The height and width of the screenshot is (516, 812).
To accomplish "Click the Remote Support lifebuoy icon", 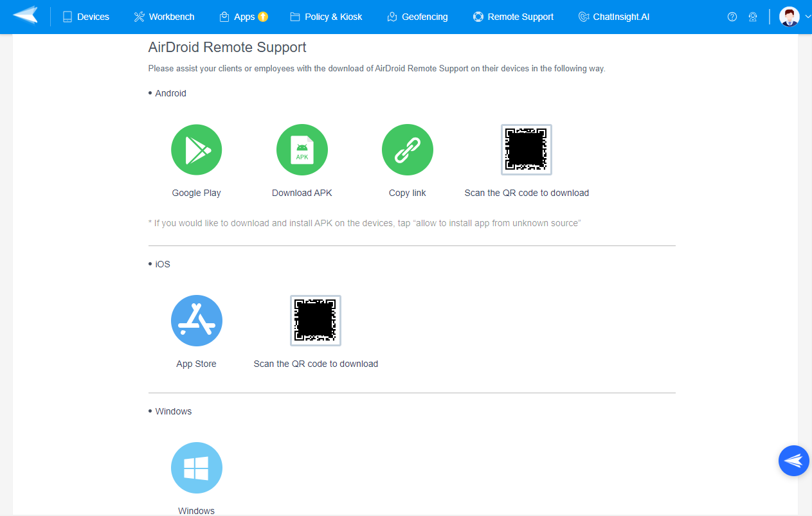I will click(x=478, y=17).
